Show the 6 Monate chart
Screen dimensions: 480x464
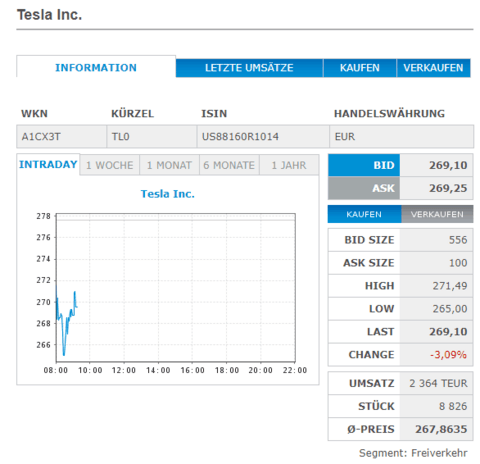click(x=229, y=165)
